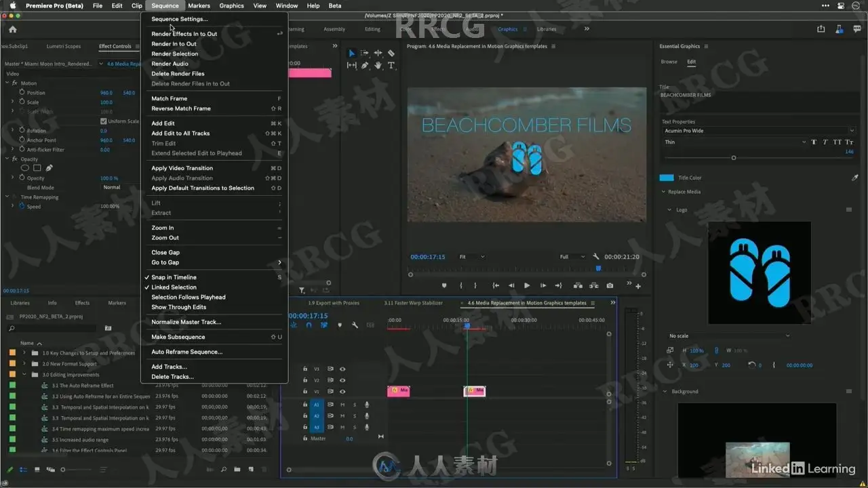The width and height of the screenshot is (868, 488).
Task: Add marker in timeline panel
Action: pyautogui.click(x=340, y=325)
